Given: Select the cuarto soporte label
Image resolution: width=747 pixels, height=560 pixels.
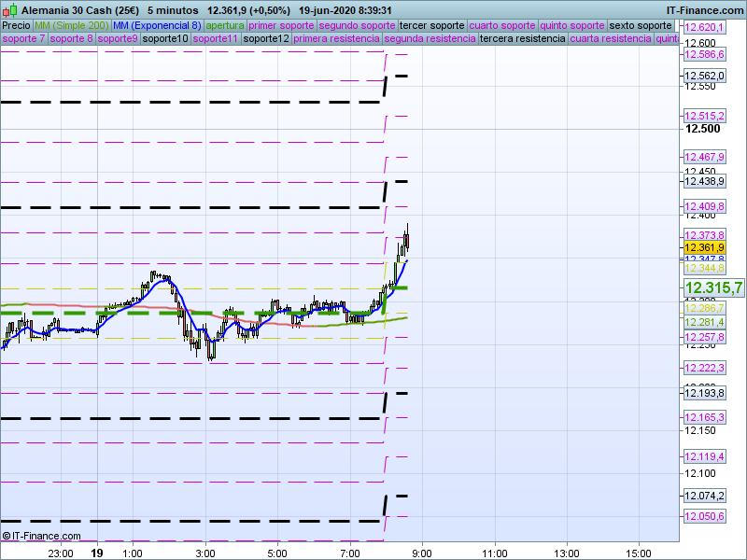Looking at the screenshot, I should click(x=502, y=26).
